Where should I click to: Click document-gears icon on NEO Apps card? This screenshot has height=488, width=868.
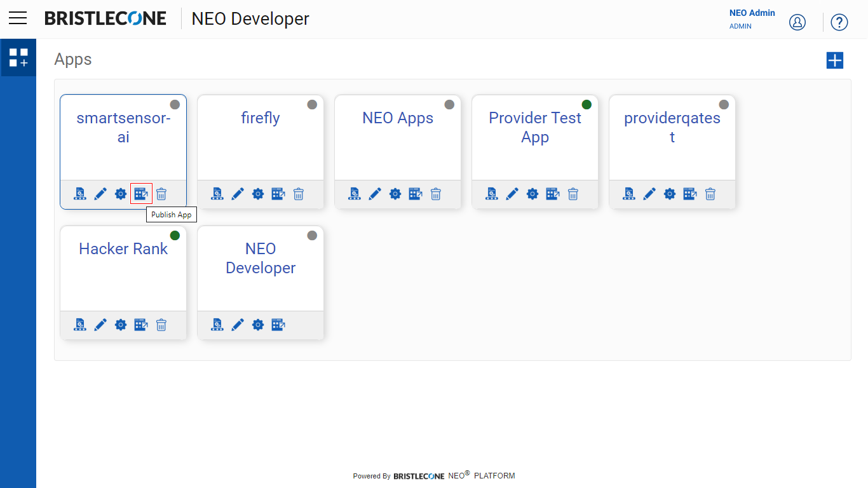tap(355, 194)
